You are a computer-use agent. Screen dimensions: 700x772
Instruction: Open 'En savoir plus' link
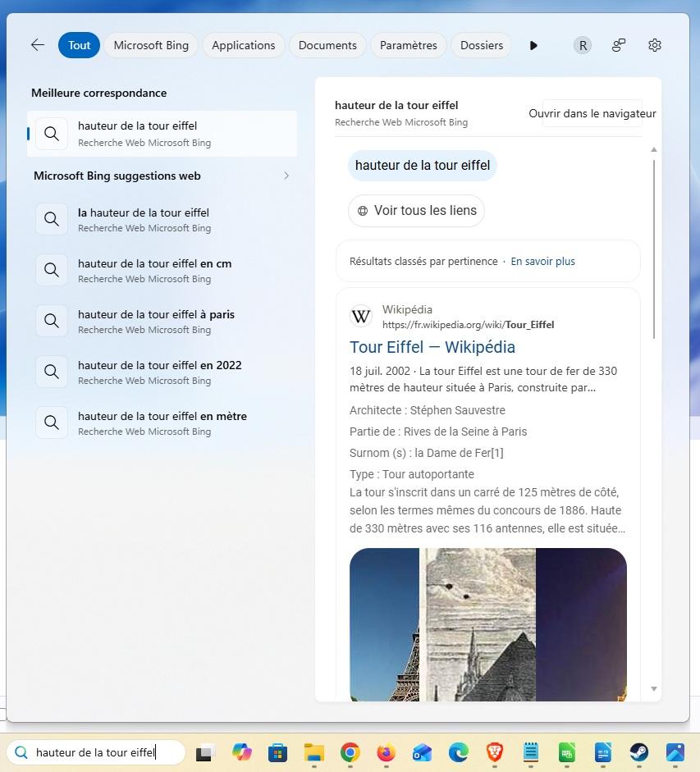pyautogui.click(x=542, y=262)
